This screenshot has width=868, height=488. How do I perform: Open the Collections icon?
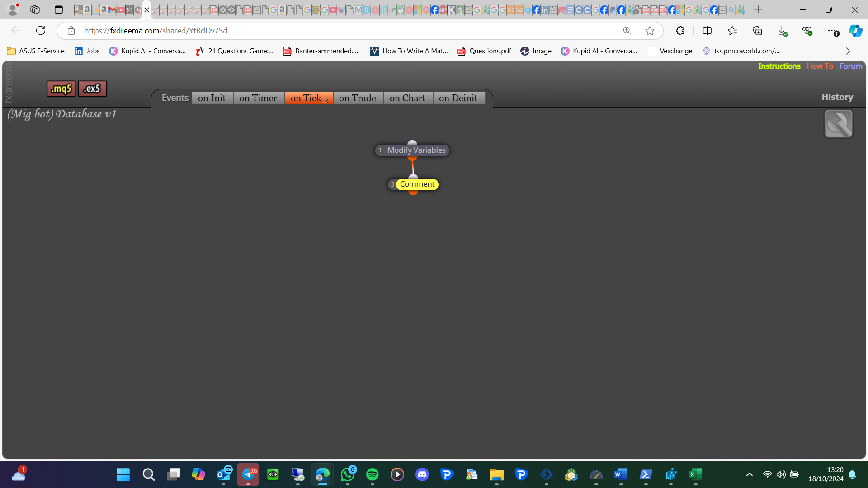tap(757, 31)
